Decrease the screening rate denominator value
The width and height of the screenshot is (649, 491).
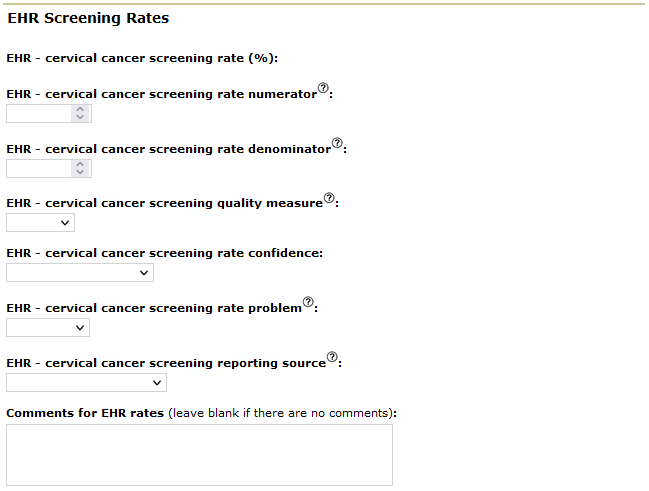coord(81,173)
